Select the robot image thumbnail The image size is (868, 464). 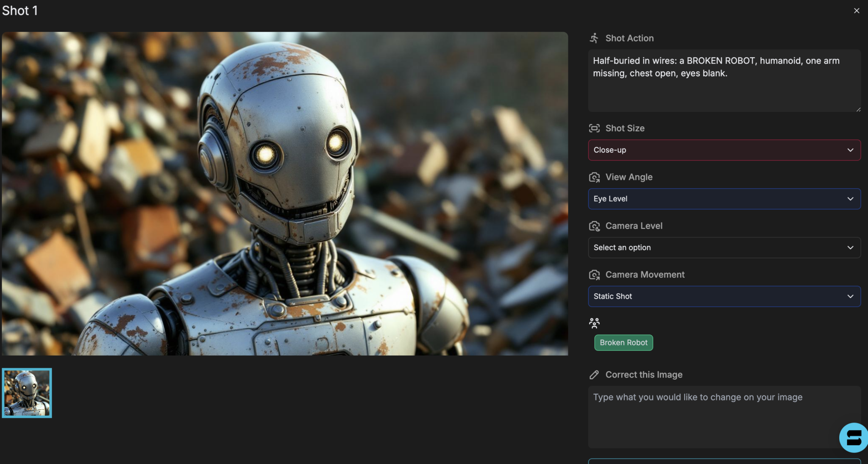tap(27, 393)
